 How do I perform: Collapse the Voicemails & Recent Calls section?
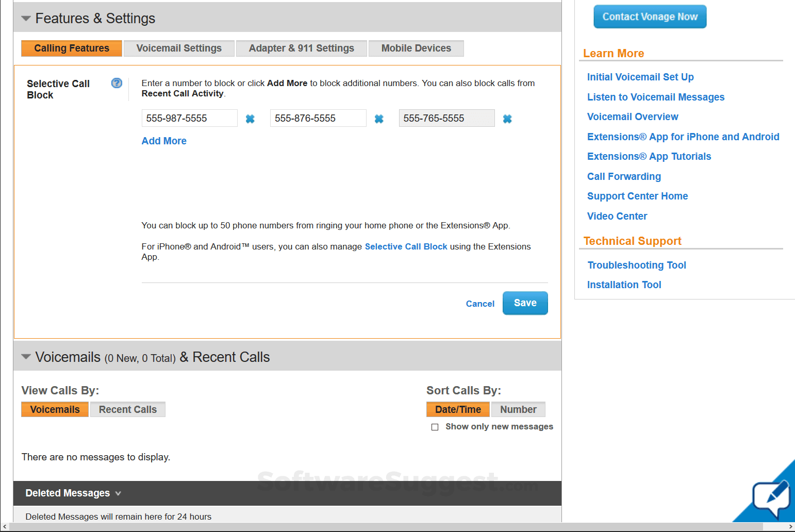[26, 356]
